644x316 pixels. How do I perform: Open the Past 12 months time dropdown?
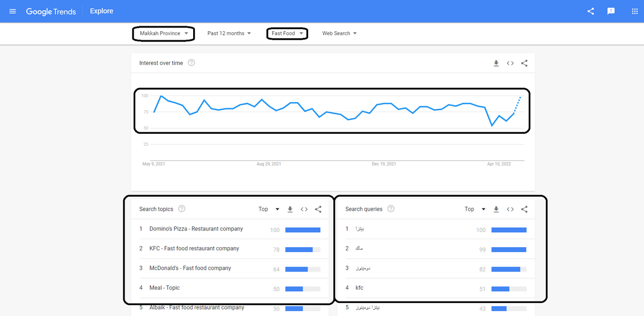(x=229, y=33)
